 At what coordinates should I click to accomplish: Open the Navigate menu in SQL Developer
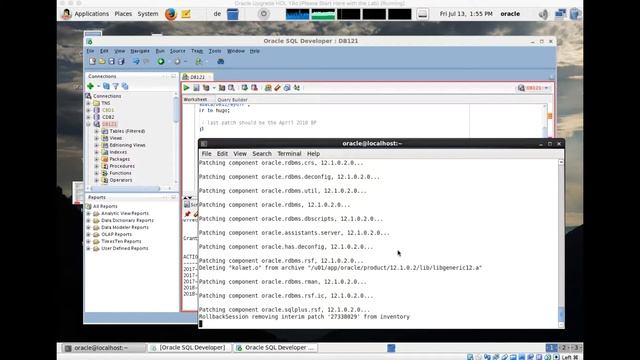coord(140,51)
